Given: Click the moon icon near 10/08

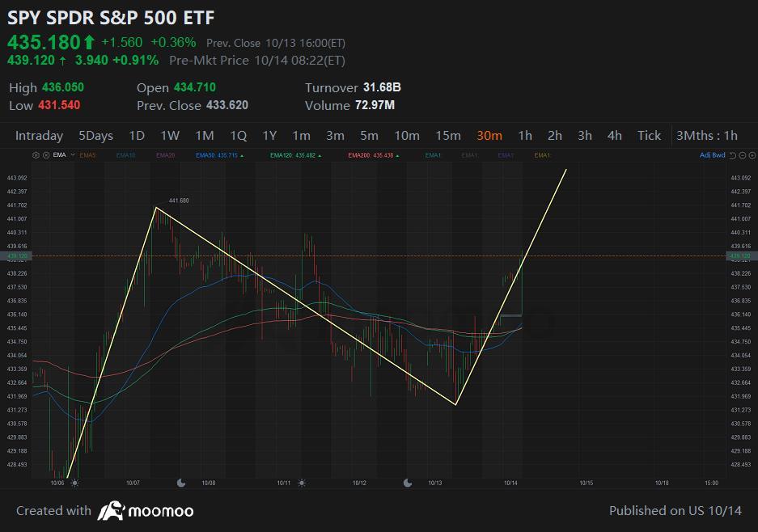Looking at the screenshot, I should click(181, 483).
